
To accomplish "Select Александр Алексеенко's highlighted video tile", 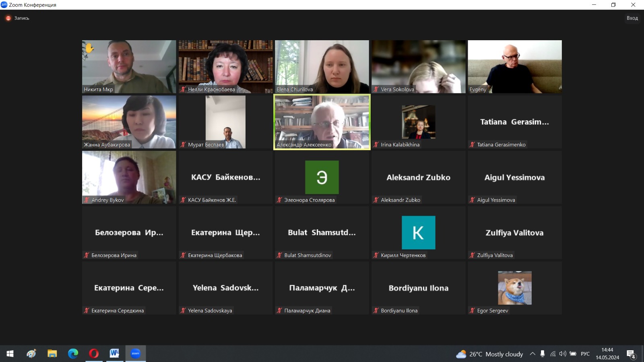I will (x=322, y=121).
